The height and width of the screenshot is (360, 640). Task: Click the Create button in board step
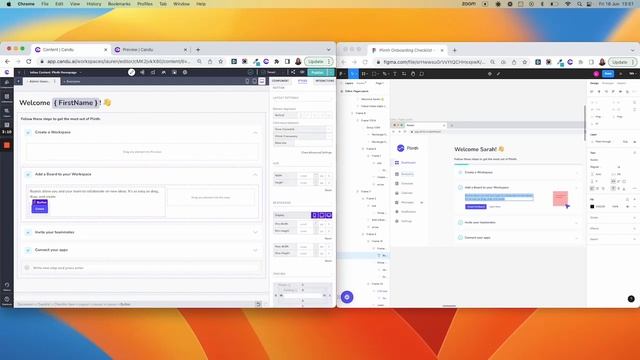40,209
